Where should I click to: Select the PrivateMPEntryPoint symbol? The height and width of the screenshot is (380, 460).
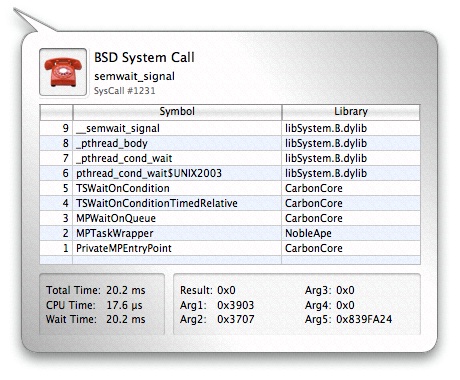coord(124,248)
